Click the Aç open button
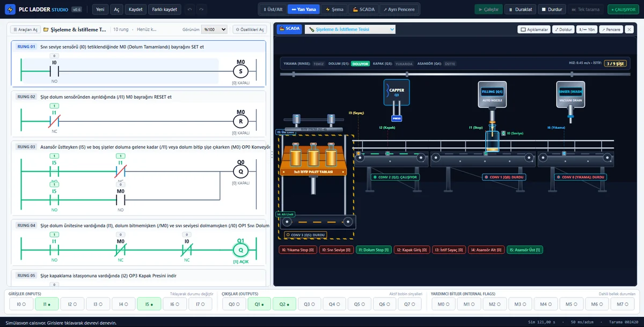 point(116,10)
